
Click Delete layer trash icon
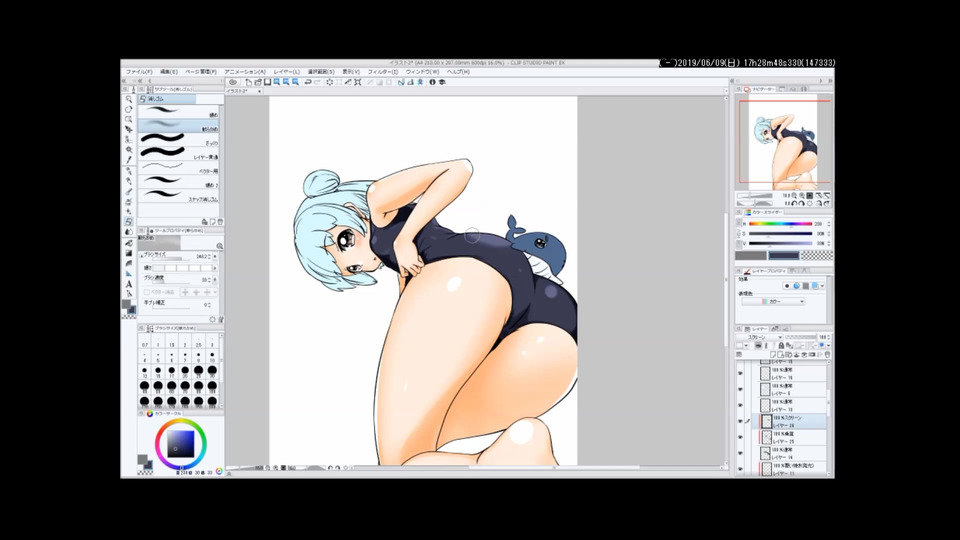pos(828,354)
